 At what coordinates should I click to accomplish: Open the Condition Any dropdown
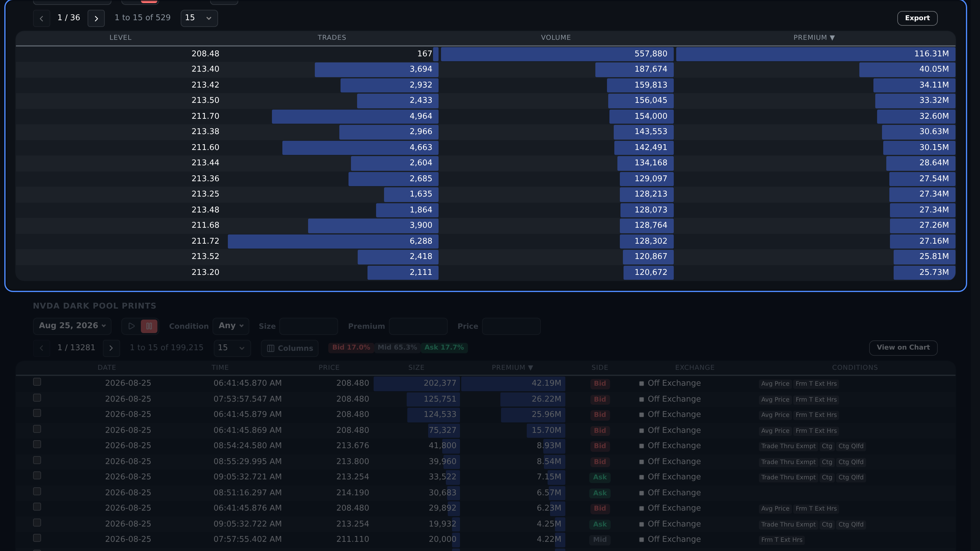[x=231, y=326]
